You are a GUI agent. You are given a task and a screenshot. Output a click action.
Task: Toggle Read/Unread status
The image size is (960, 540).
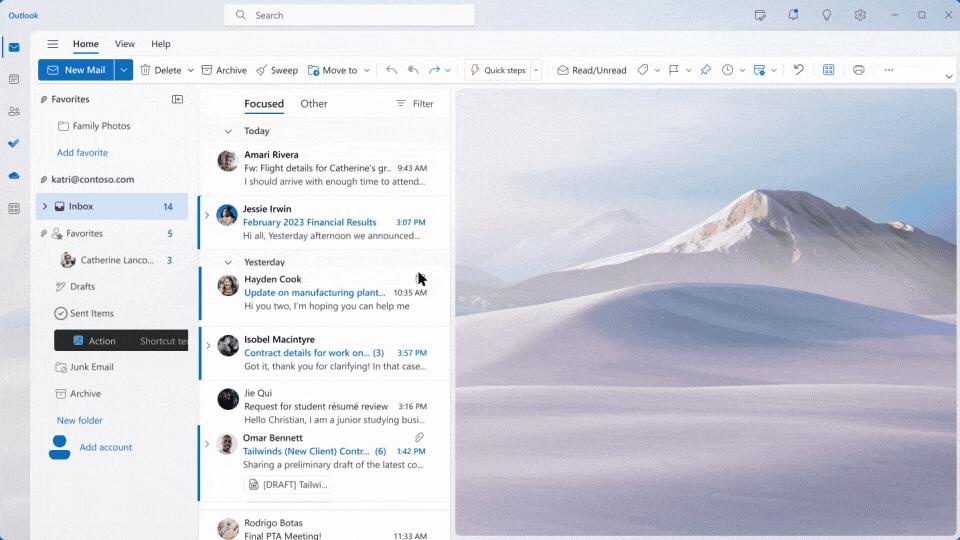[x=592, y=70]
